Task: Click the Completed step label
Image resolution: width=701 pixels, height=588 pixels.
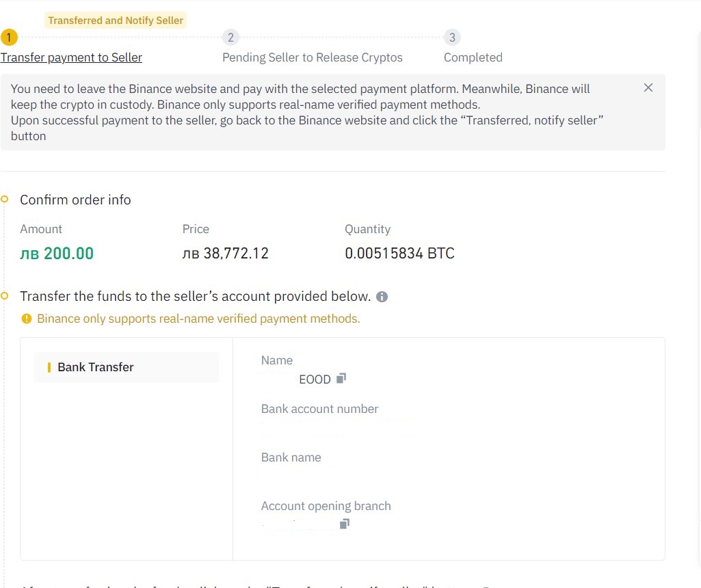Action: (x=473, y=57)
